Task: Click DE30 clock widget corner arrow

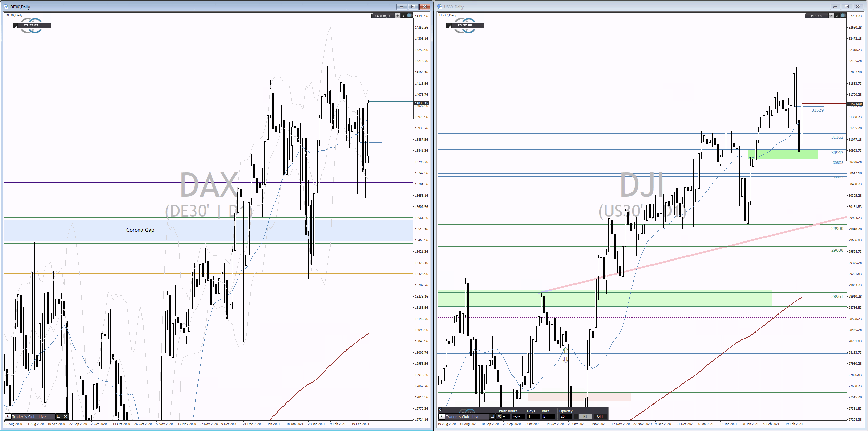Action: pos(16,26)
